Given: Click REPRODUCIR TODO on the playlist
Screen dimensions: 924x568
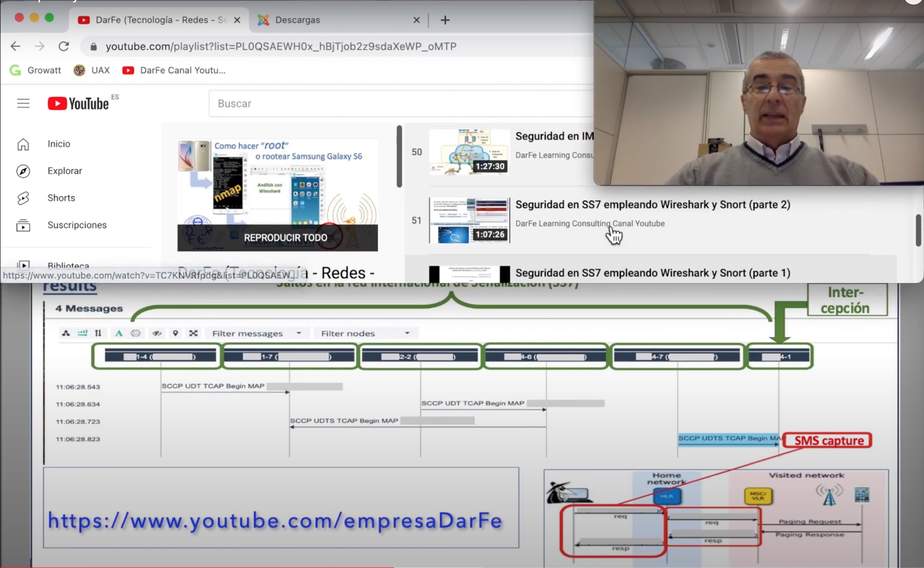Looking at the screenshot, I should pyautogui.click(x=278, y=238).
